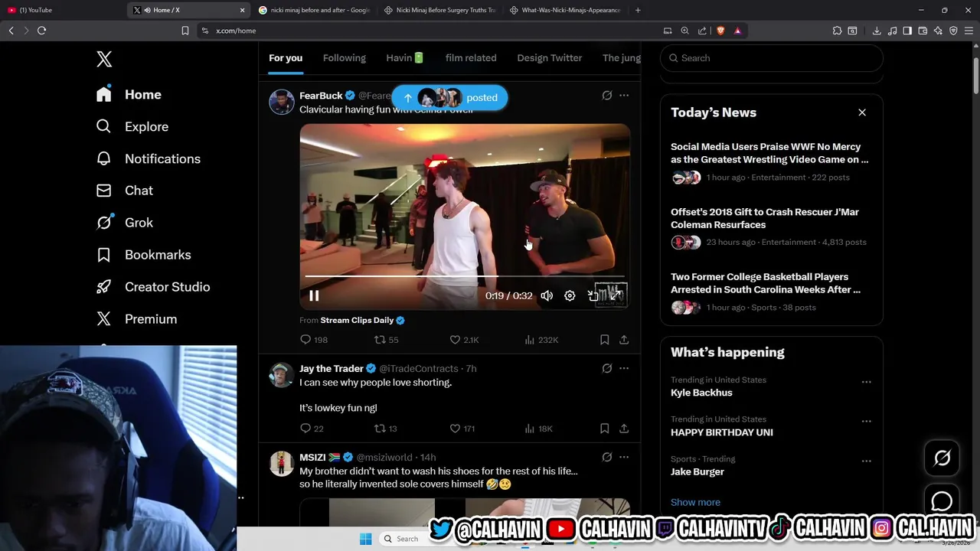
Task: Like Jay the Trader post with 171 likes
Action: coord(462,429)
